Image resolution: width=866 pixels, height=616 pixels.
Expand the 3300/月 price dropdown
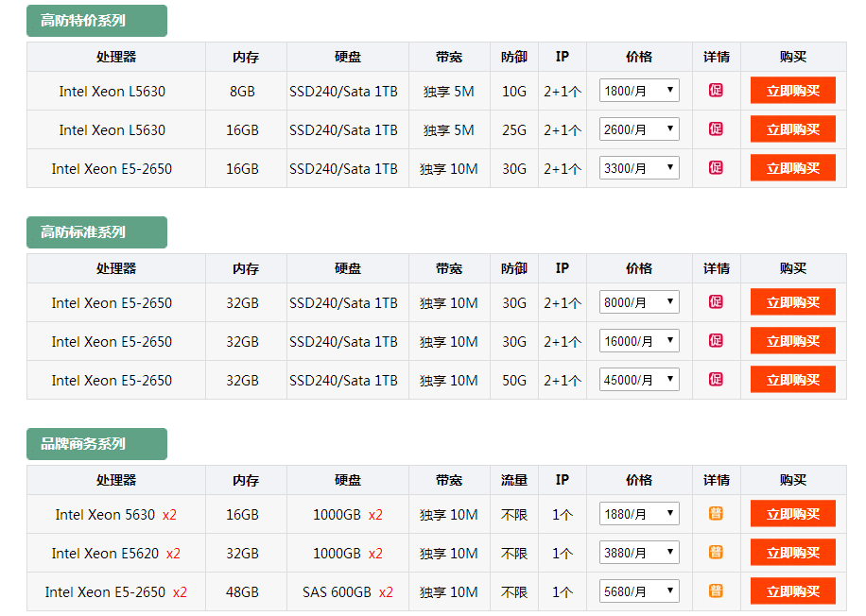639,168
